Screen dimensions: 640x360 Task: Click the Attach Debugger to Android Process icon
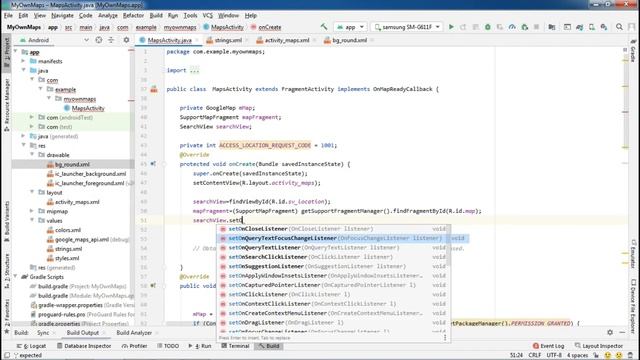[x=524, y=27]
